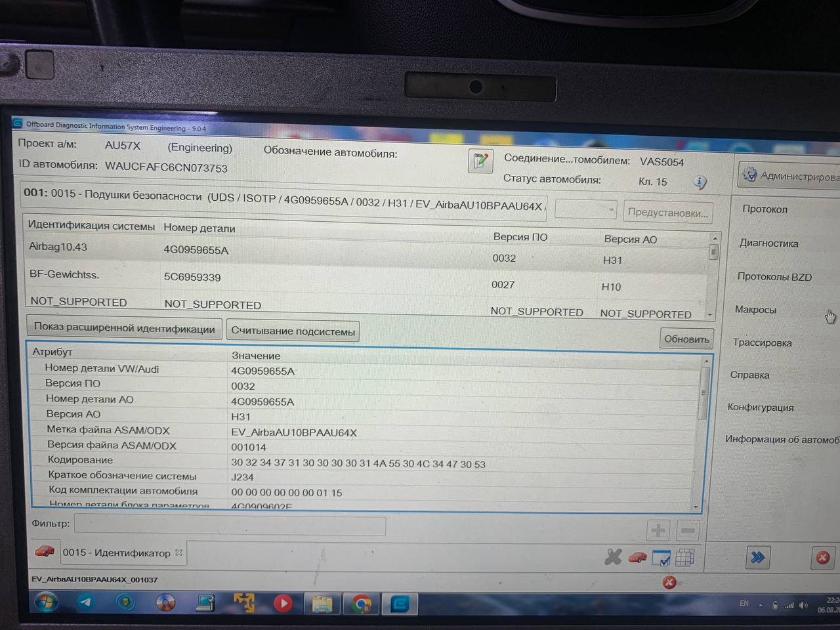Select the J234 system designation value
This screenshot has width=840, height=630.
pyautogui.click(x=242, y=477)
